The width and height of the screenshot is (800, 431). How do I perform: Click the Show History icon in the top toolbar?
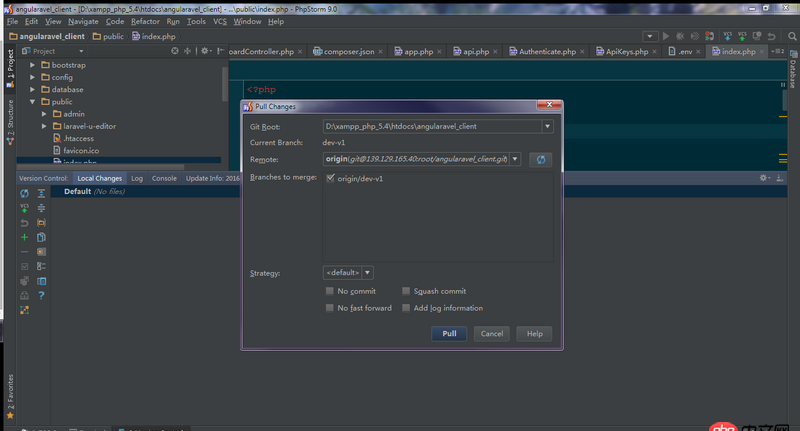(757, 36)
